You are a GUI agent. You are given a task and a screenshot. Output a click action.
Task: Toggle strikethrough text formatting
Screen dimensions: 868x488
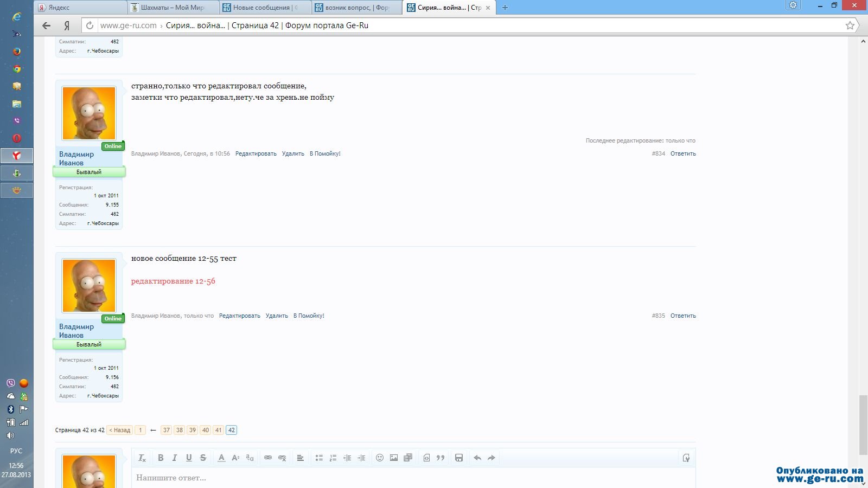pos(203,458)
